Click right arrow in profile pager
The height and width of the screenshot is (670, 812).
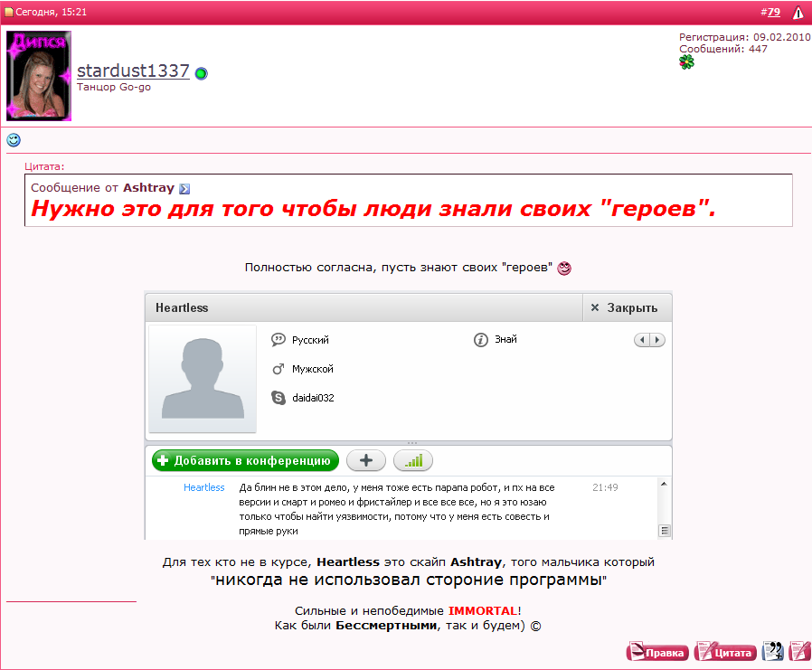point(657,340)
